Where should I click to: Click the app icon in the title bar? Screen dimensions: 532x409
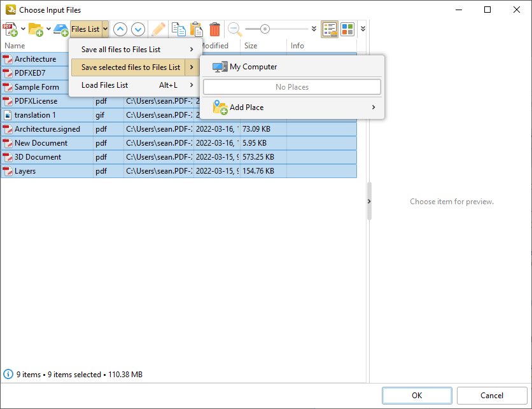(11, 10)
